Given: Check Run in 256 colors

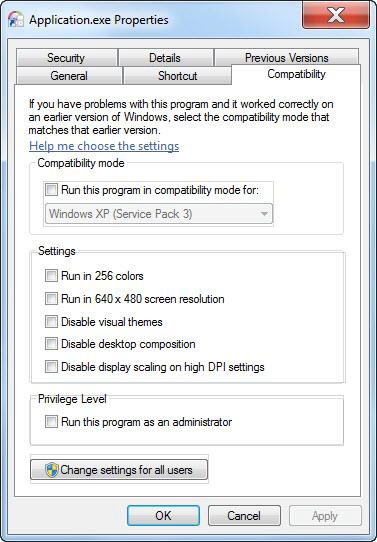Looking at the screenshot, I should [51, 276].
